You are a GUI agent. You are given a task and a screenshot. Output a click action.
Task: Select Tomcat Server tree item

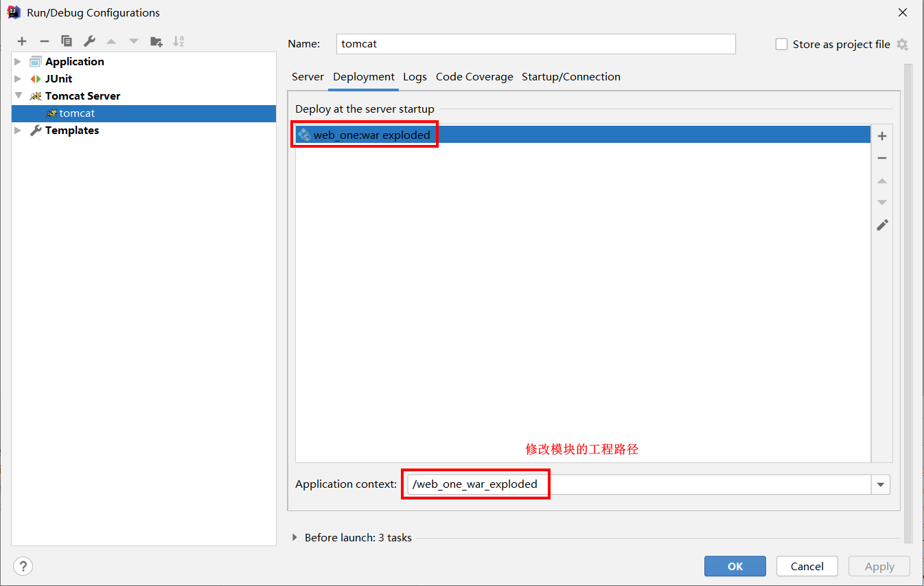pyautogui.click(x=82, y=95)
